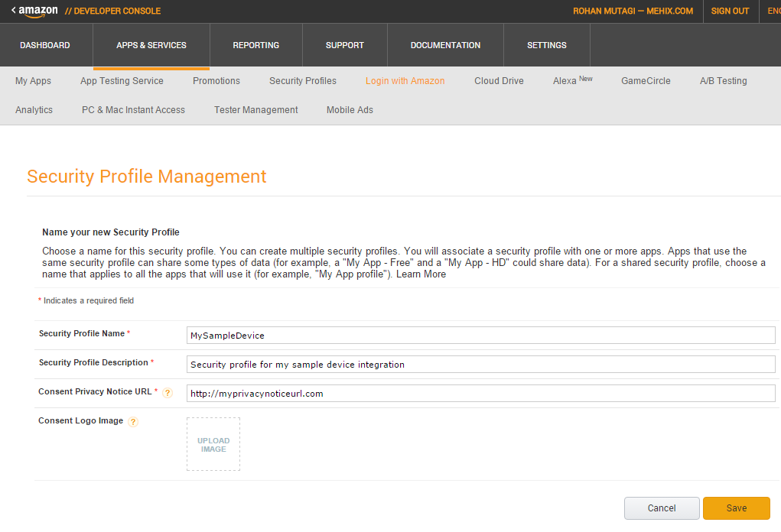Open Security Profiles section
The image size is (781, 532).
(303, 80)
